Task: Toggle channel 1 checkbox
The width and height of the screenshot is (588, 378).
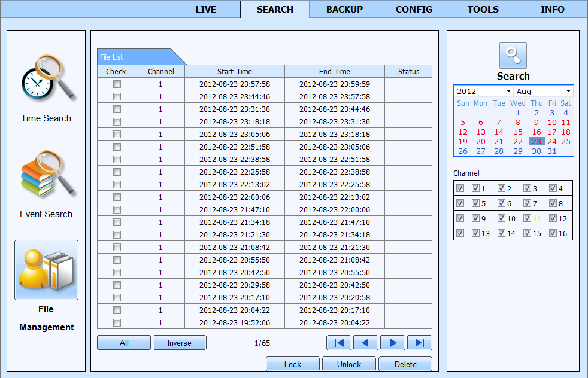Action: [475, 188]
